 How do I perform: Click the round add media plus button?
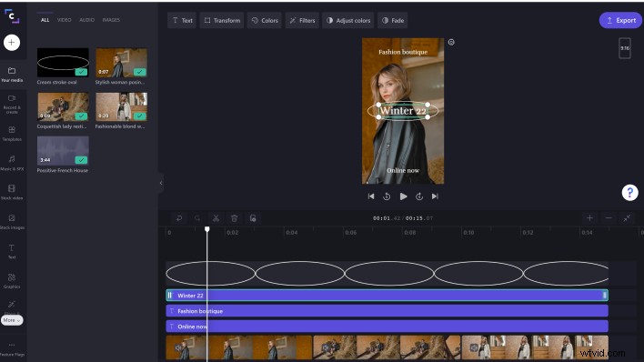tap(12, 43)
